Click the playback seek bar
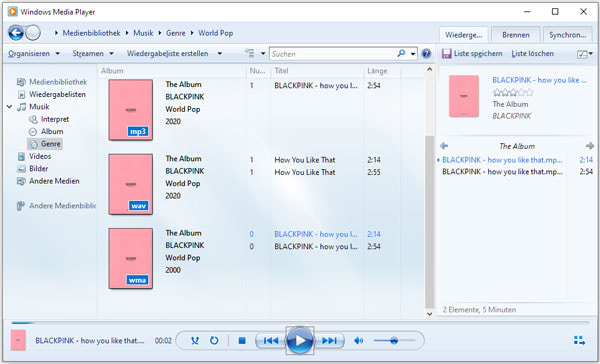This screenshot has width=600, height=364. 300,323
